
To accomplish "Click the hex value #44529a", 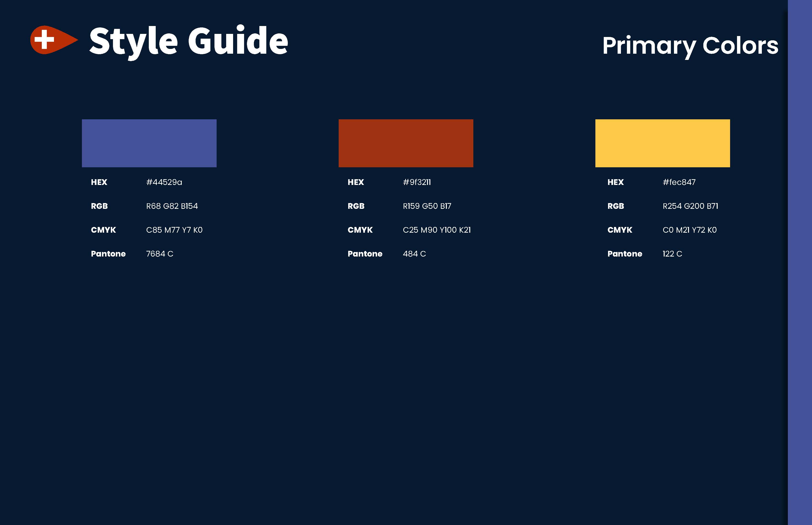I will tap(164, 182).
